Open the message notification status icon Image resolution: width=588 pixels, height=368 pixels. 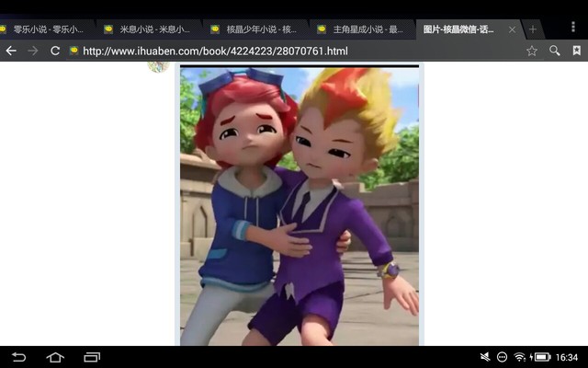pos(502,357)
